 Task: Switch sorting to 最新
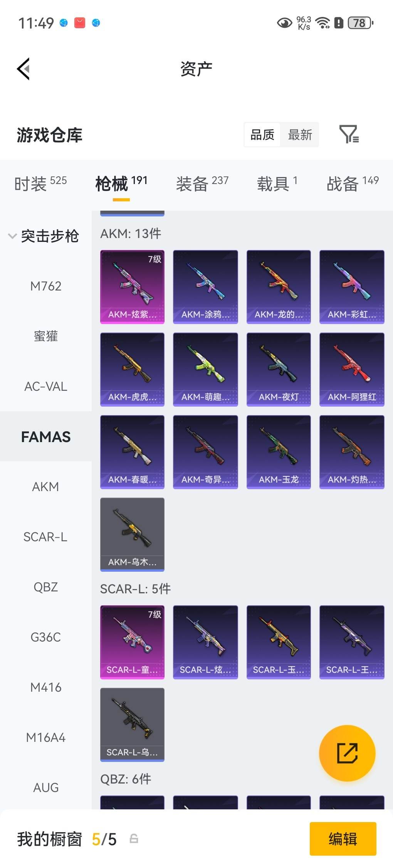[x=300, y=135]
